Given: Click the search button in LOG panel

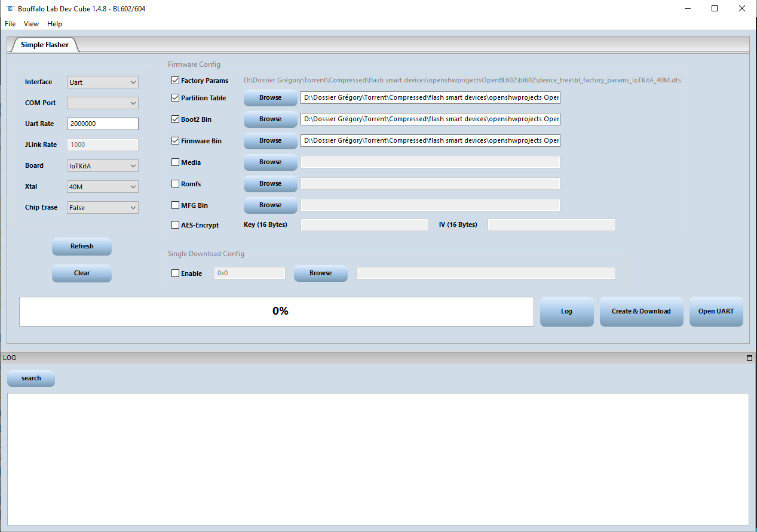Looking at the screenshot, I should [31, 379].
